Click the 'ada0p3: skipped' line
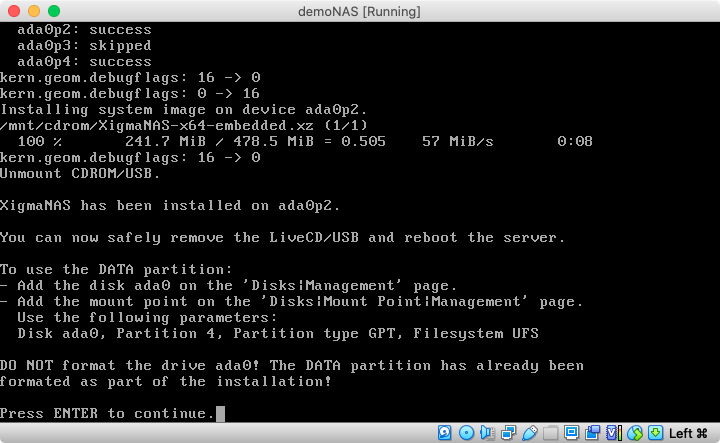Screen dimensions: 720x443 click(x=84, y=45)
